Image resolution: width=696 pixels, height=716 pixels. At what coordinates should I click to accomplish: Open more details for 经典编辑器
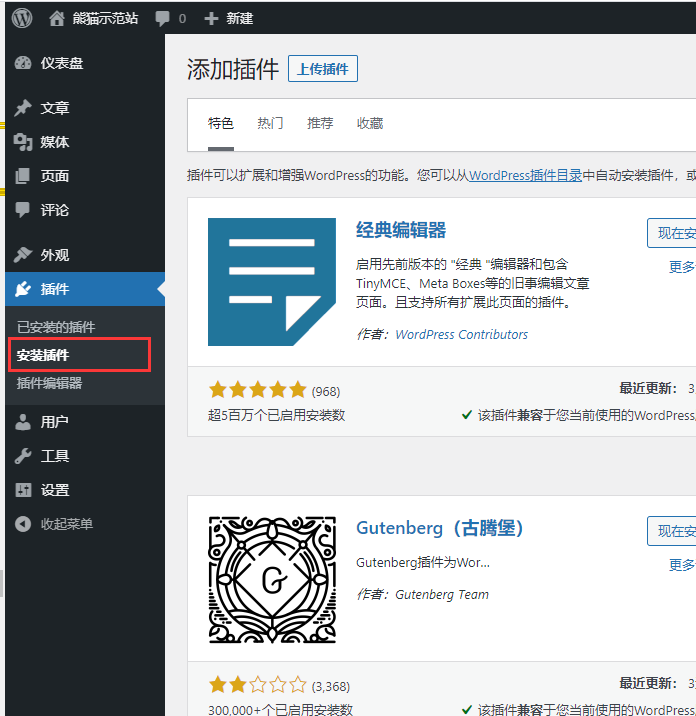point(682,267)
